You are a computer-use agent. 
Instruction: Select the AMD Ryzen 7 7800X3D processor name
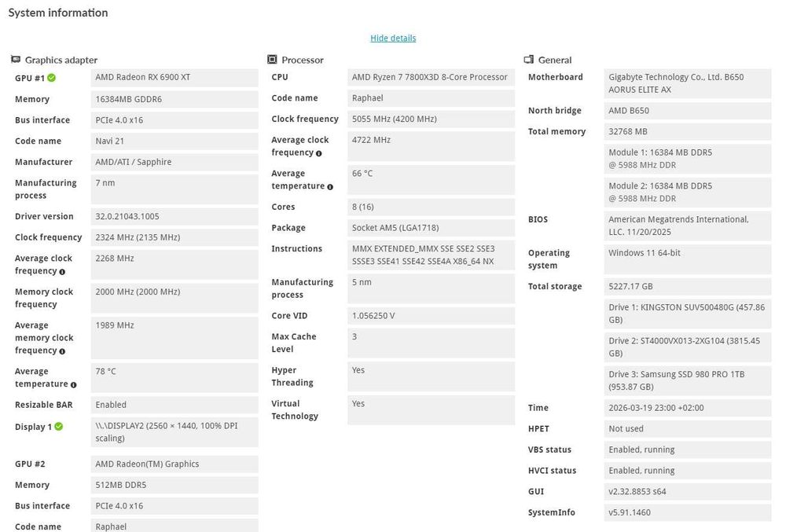[x=431, y=77]
